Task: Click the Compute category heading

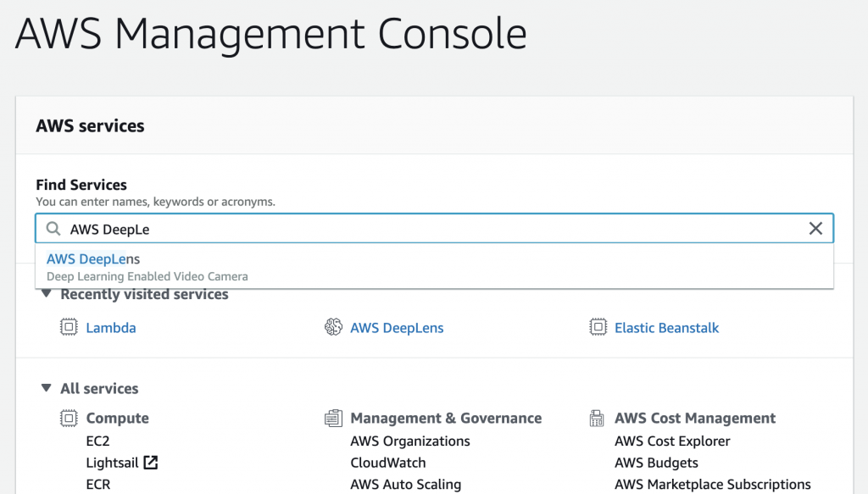Action: [x=117, y=419]
